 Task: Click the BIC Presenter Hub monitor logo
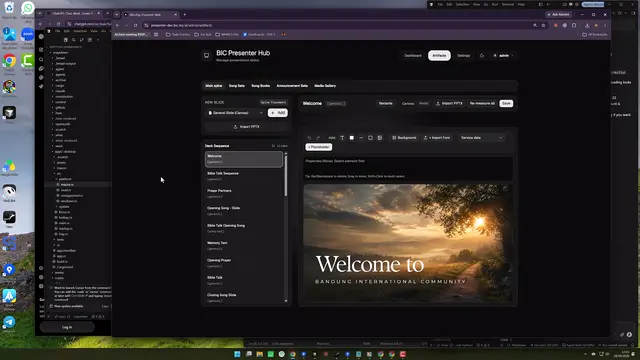tap(207, 56)
